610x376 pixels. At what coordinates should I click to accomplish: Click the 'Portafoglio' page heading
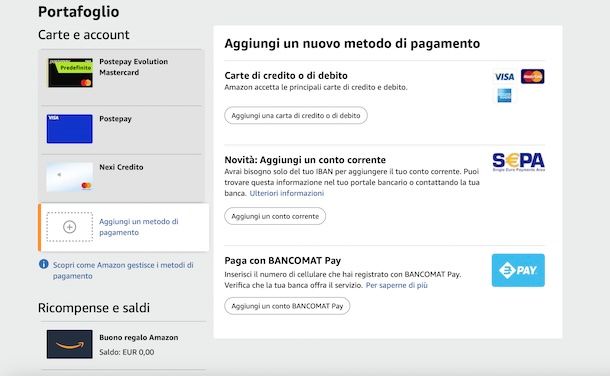point(79,12)
